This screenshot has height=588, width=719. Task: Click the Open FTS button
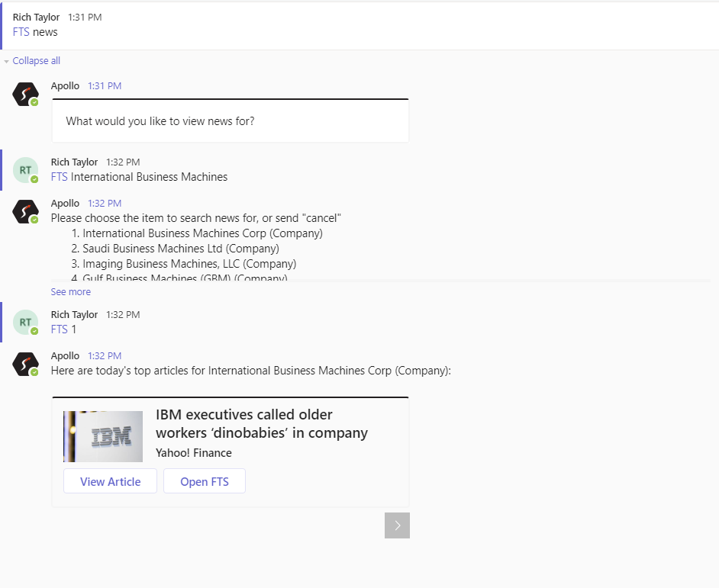(205, 481)
